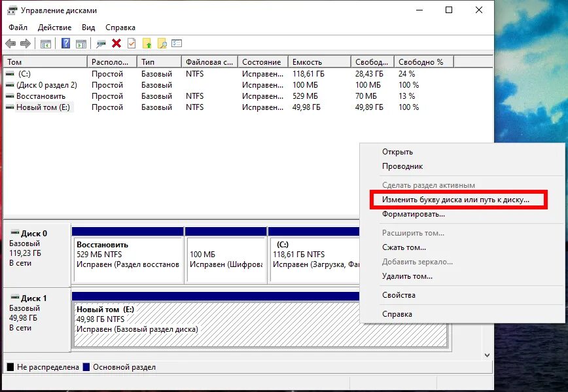Choose Справка in the context menu

point(462,314)
